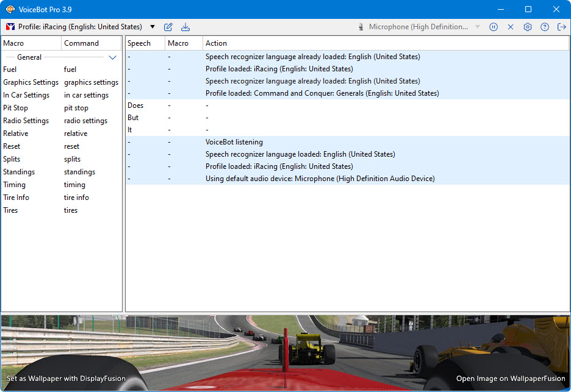Select the 'VoiceBot listening' log entry
This screenshot has height=392, width=571.
point(234,142)
